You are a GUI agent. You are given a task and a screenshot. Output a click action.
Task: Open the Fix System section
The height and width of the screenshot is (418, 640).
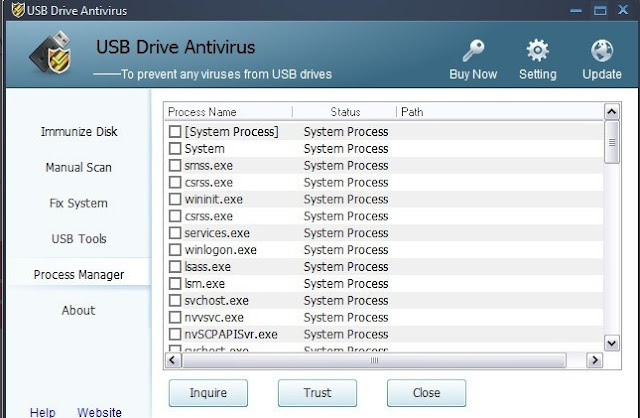pyautogui.click(x=78, y=203)
